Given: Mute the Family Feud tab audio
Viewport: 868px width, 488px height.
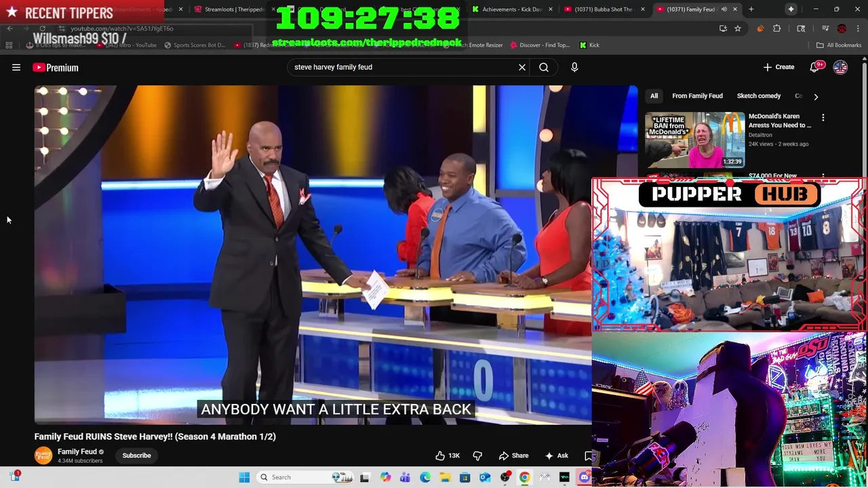Looking at the screenshot, I should 724,9.
